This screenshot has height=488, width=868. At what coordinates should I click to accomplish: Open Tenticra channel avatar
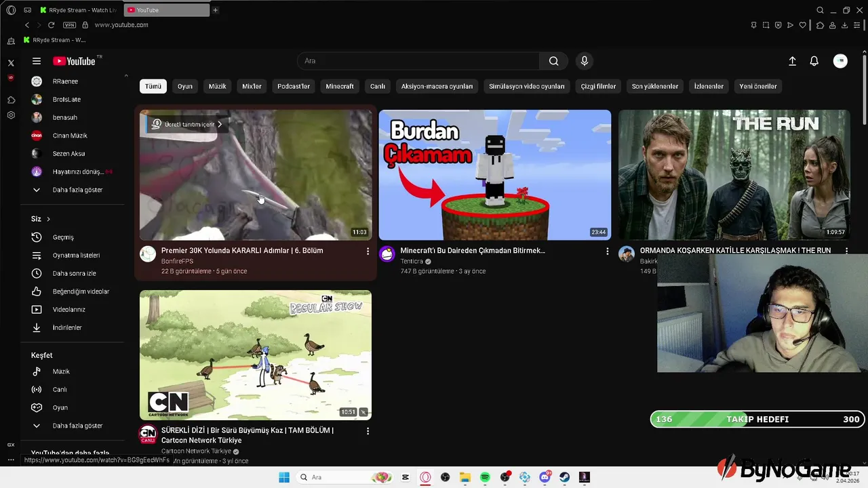pos(387,254)
